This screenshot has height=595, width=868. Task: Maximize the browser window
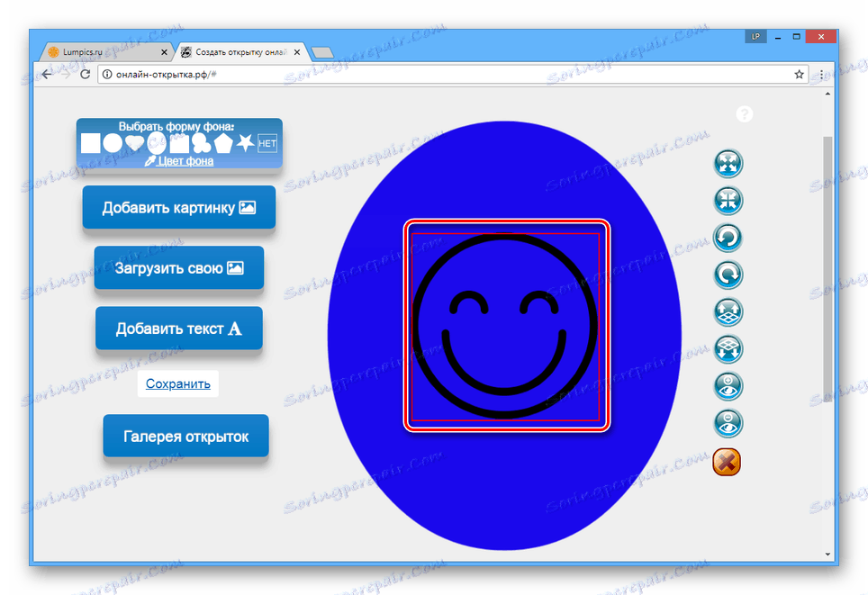coord(797,37)
